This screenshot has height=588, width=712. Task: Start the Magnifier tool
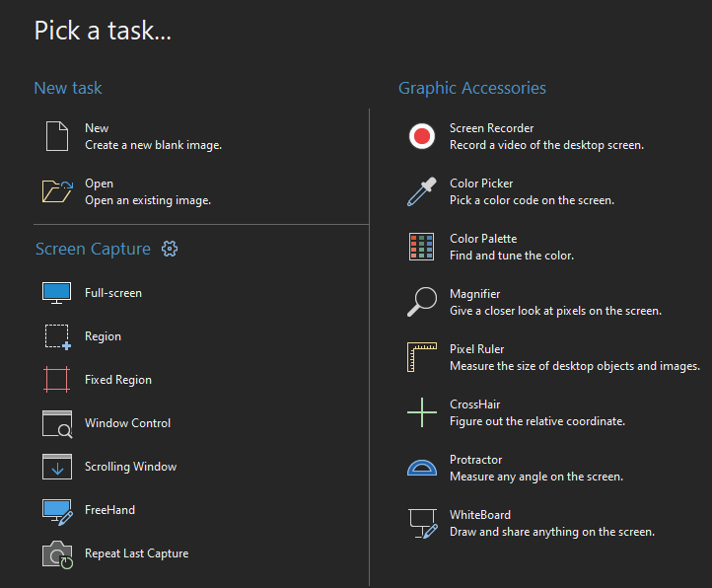tap(422, 302)
